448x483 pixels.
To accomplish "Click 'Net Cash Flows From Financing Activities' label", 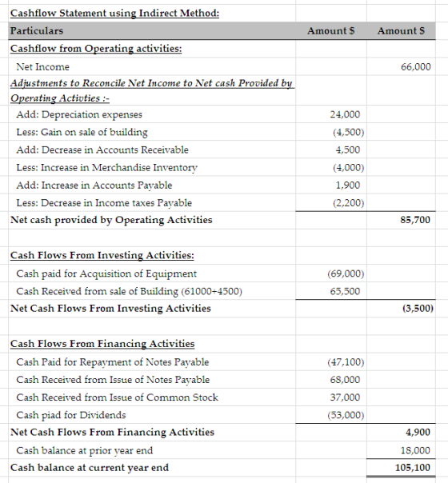I will click(112, 432).
